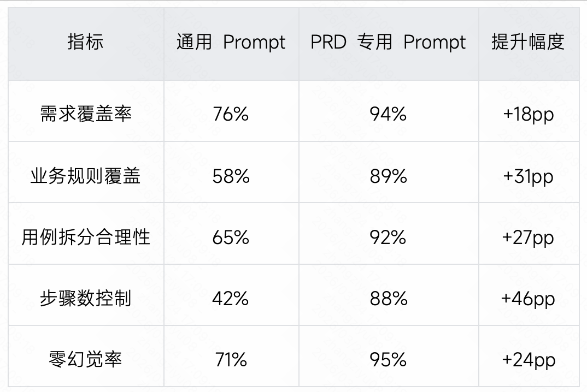The width and height of the screenshot is (587, 392).
Task: Select the +18pp cell
Action: pos(528,114)
